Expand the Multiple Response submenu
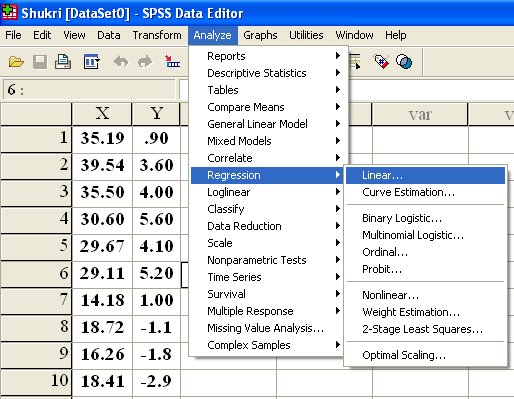514x399 pixels. coord(267,311)
